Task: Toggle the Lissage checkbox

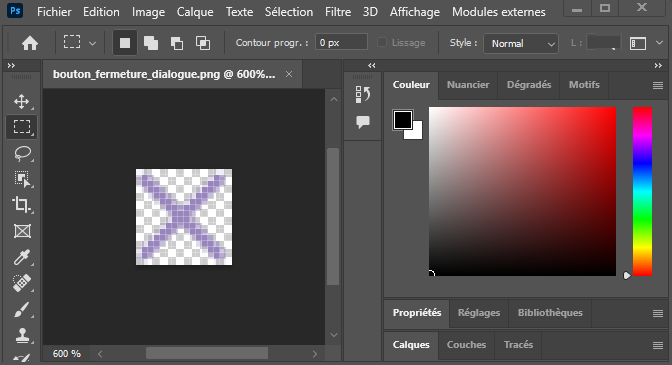Action: (382, 42)
